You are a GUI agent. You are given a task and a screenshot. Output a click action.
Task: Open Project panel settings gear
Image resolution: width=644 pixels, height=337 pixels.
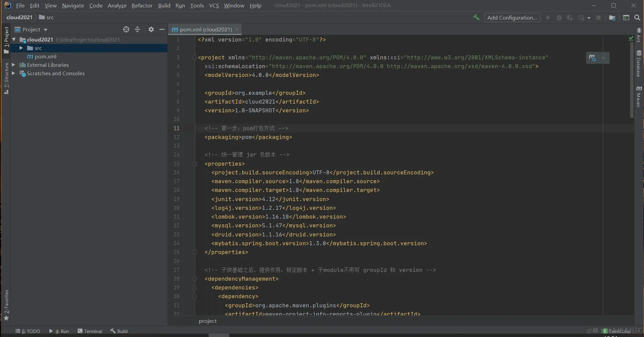tap(151, 29)
